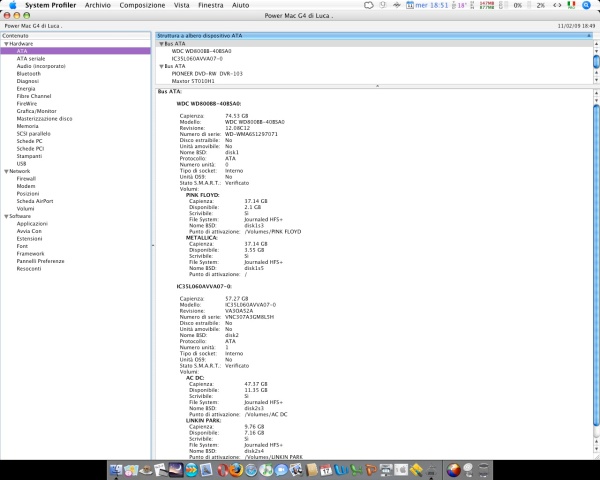Open Microsoft Excel from the Dock
600x480 pixels.
coord(356,470)
